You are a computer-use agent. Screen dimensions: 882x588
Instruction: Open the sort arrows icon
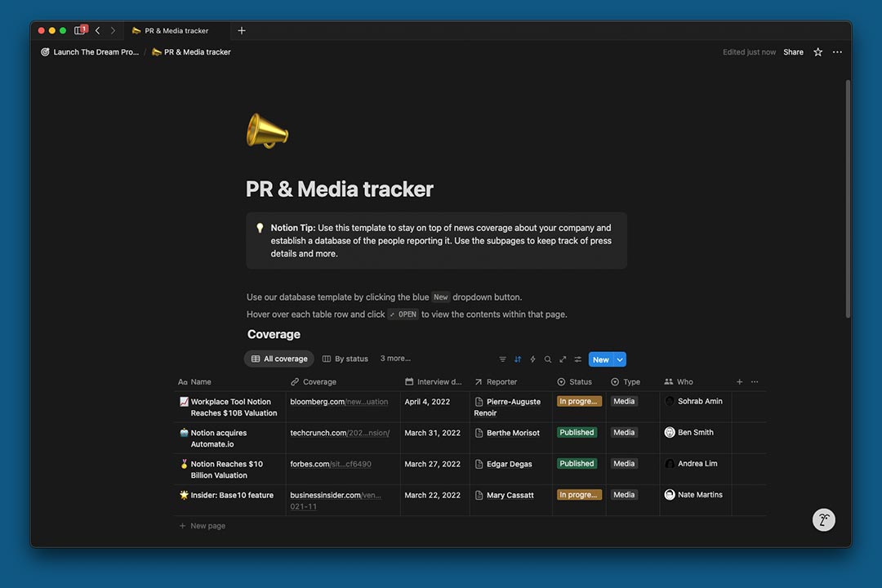[x=518, y=359]
